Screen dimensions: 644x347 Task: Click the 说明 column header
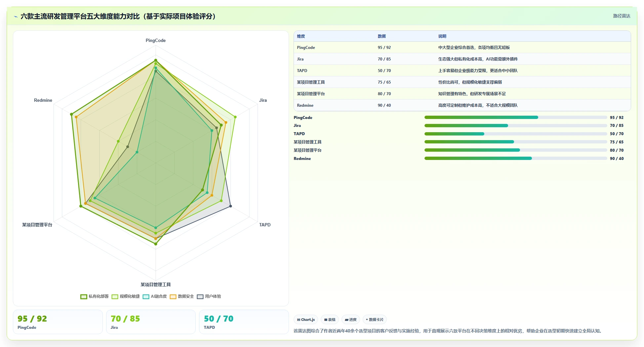click(442, 36)
